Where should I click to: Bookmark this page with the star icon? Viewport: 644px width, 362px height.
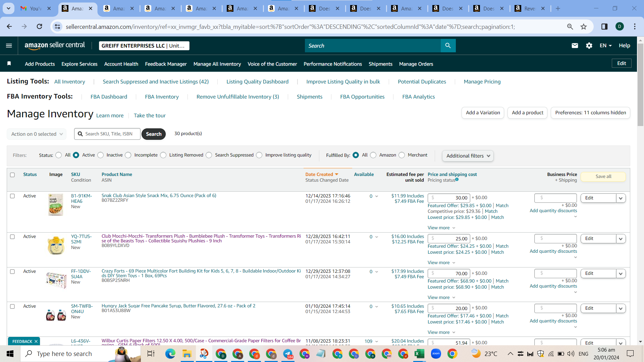point(584,26)
